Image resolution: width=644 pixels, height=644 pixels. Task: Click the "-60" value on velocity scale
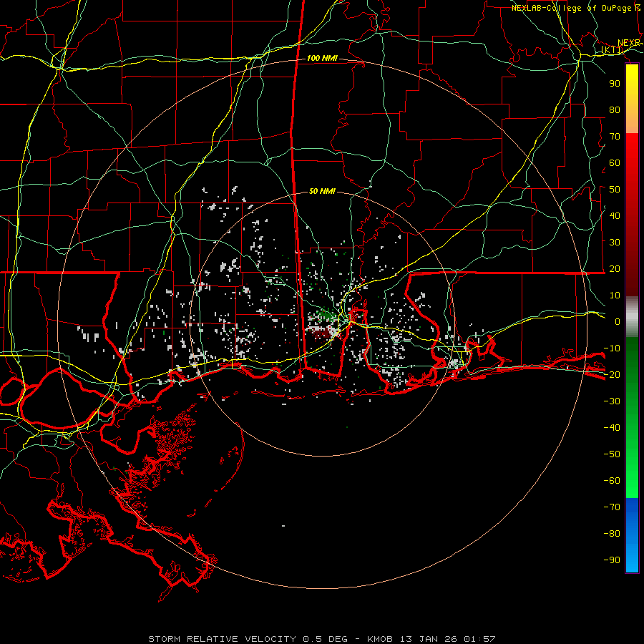(612, 481)
